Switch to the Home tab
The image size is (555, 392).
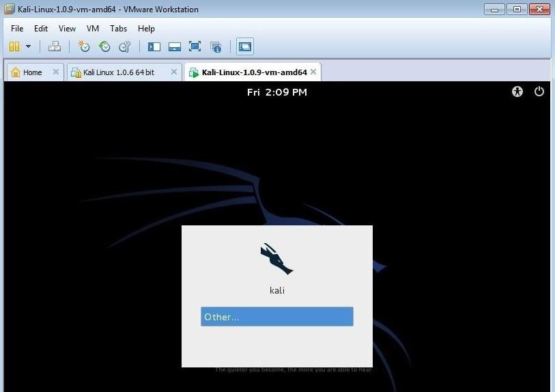32,72
